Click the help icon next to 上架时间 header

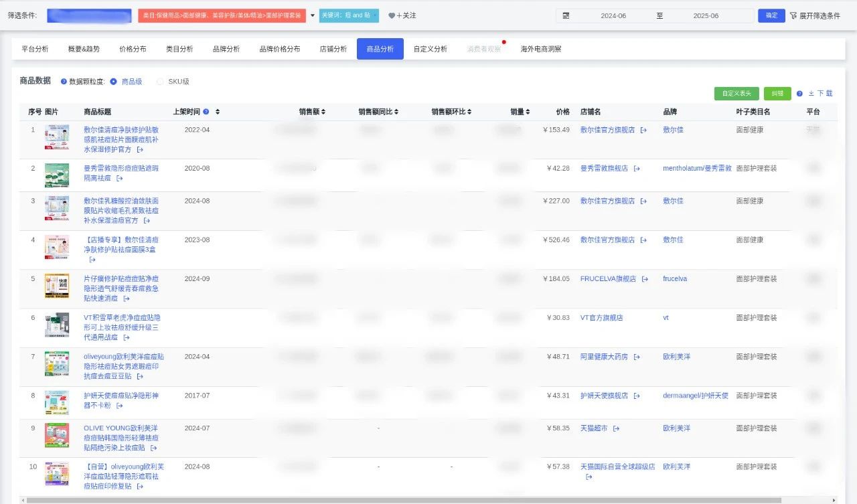pos(206,112)
